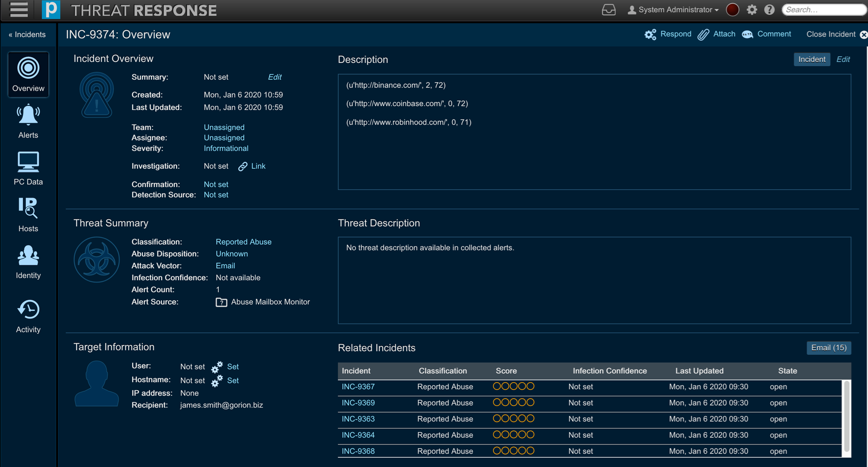Change the Assignee Unassigned value

[x=224, y=138]
